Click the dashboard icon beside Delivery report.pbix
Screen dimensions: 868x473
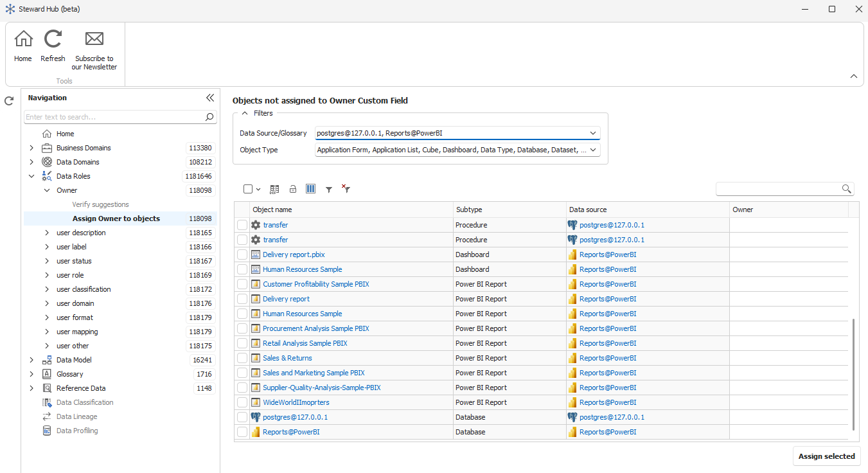(256, 254)
